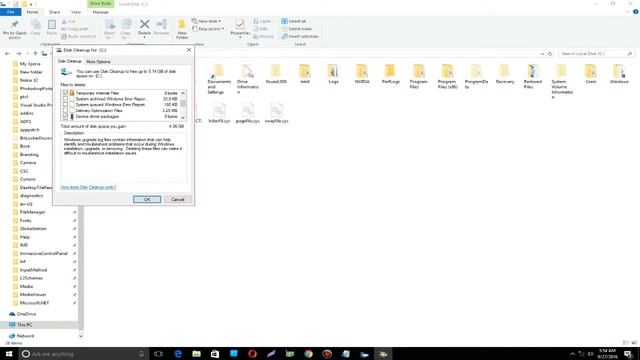
Task: Click the Ask me anything search box
Action: pos(84,354)
